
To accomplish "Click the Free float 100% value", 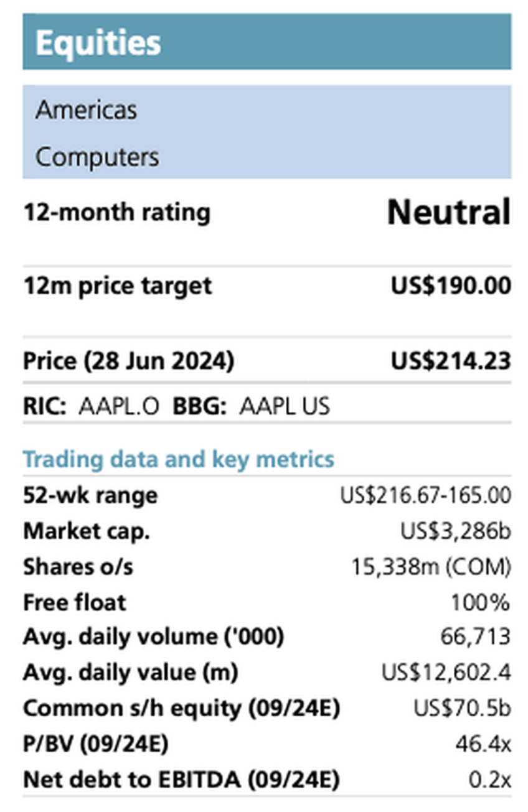I will click(x=481, y=603).
